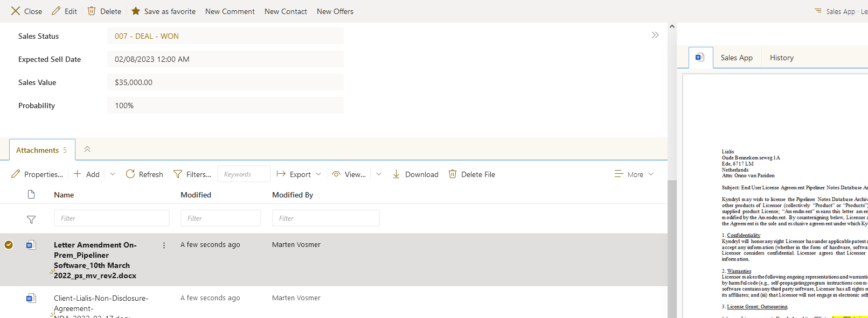Click the Close X icon
This screenshot has height=318, width=868.
pos(16,11)
